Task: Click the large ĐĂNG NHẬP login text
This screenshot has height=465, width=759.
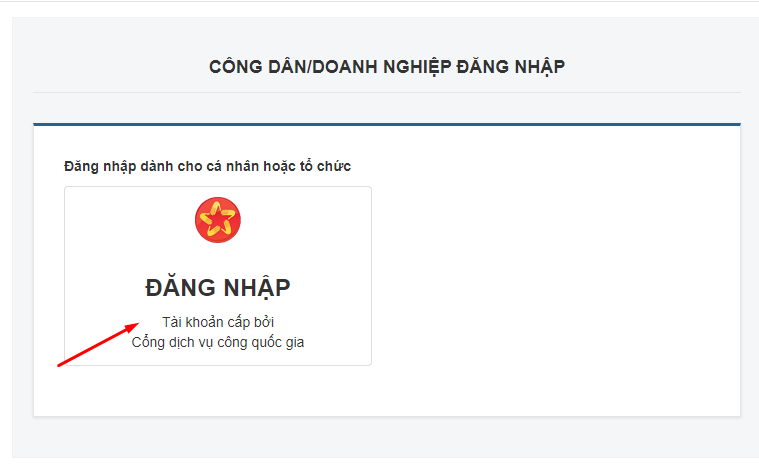Action: click(218, 288)
